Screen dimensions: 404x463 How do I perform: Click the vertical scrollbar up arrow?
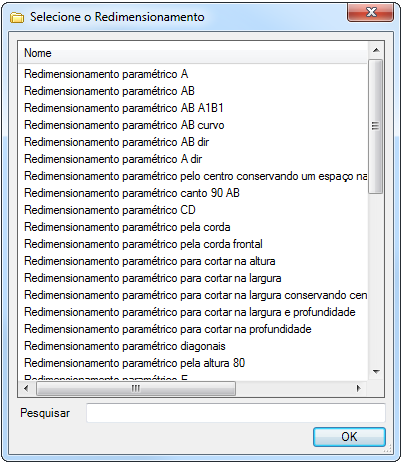376,50
